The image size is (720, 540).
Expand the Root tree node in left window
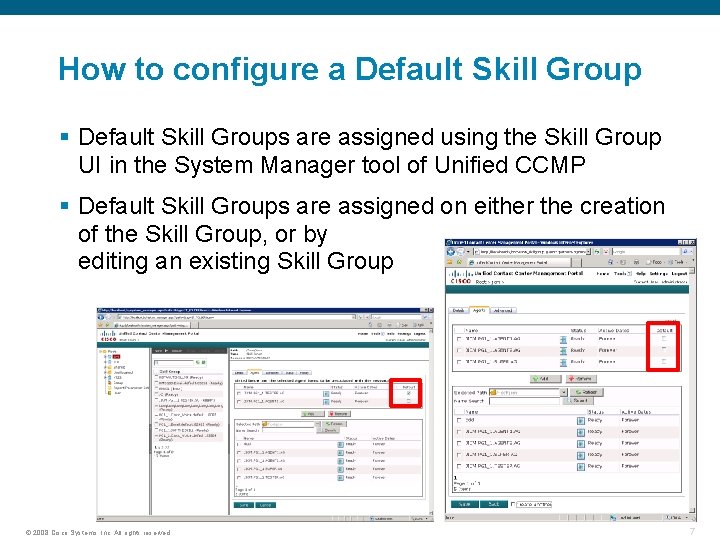(x=101, y=351)
